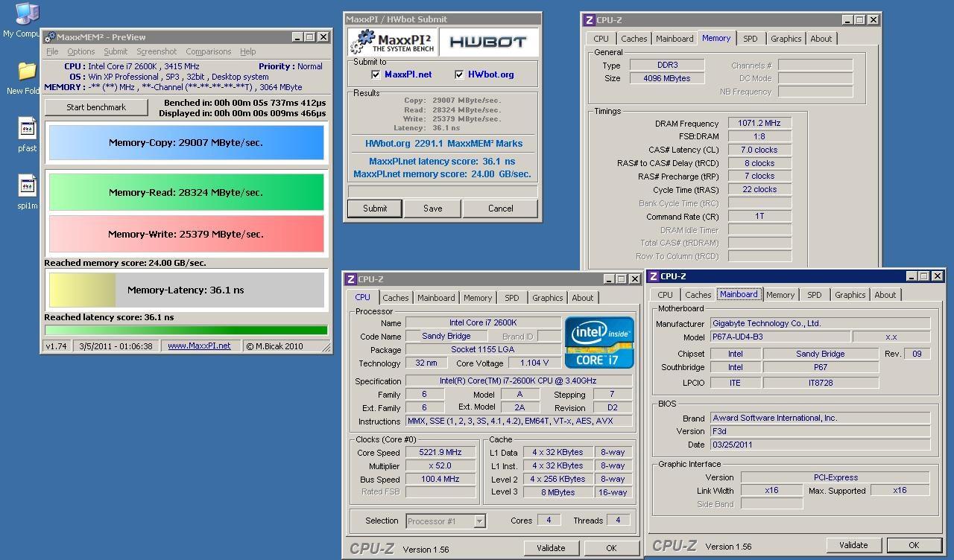This screenshot has width=954, height=560.
Task: Click Validate in CPU-Z CPU window
Action: (x=551, y=548)
